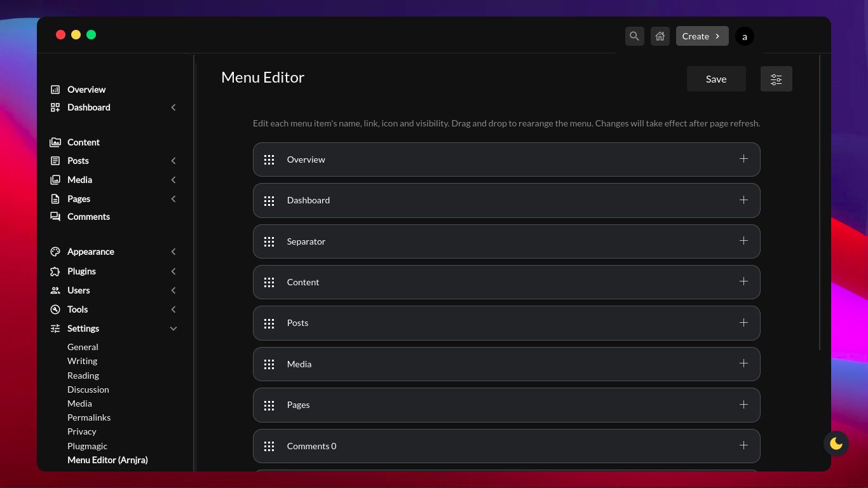Screen dimensions: 868x488
Task: Open Plugmagic settings submenu item
Action: tap(87, 446)
